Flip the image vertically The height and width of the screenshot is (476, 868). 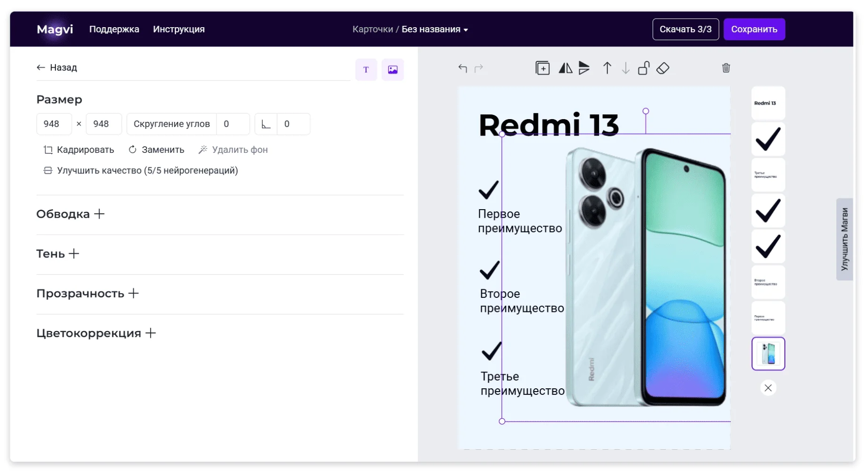pyautogui.click(x=584, y=68)
